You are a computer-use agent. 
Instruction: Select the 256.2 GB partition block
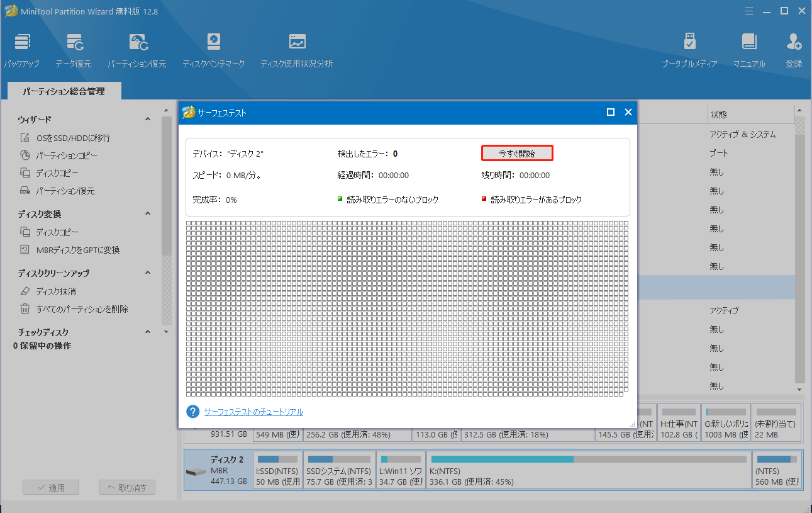point(357,434)
